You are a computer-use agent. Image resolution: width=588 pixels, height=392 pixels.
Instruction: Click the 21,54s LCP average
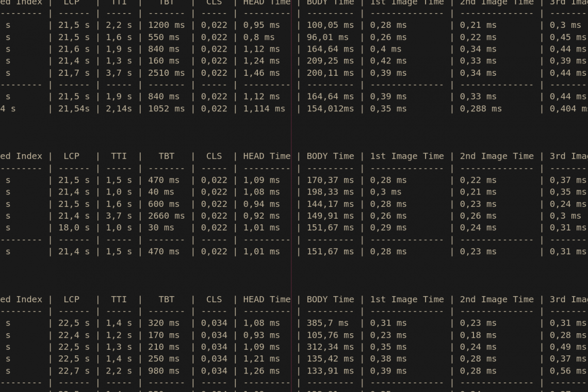coord(74,109)
